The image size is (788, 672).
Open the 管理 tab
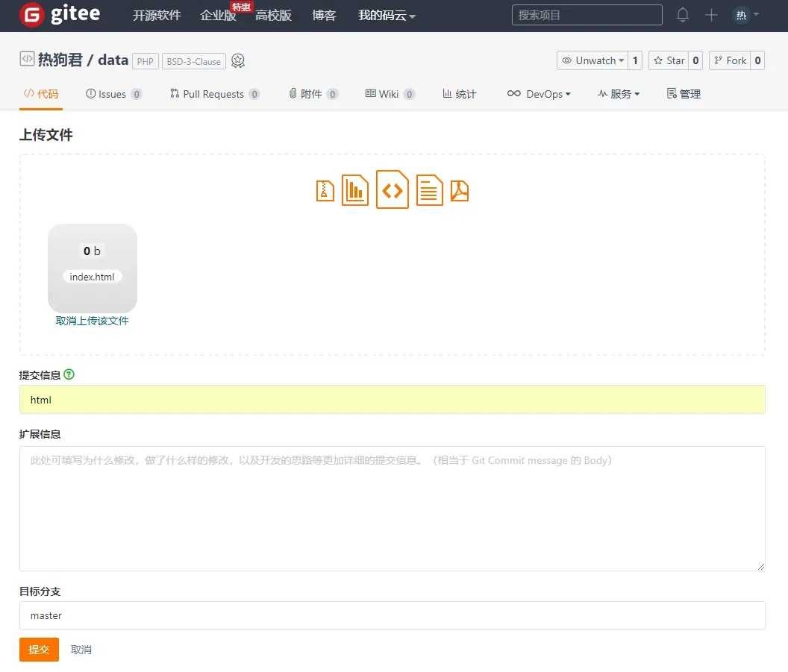tap(684, 94)
